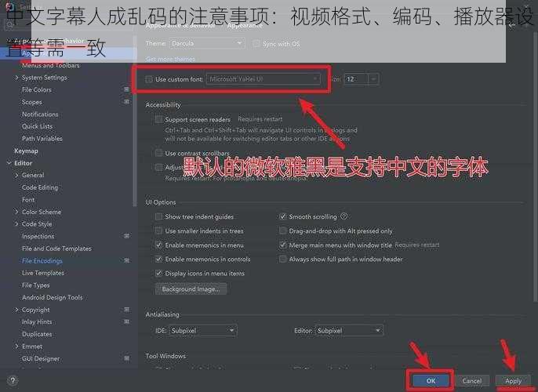Open the IDE antialiasing Subpixel dropdown

pos(202,331)
